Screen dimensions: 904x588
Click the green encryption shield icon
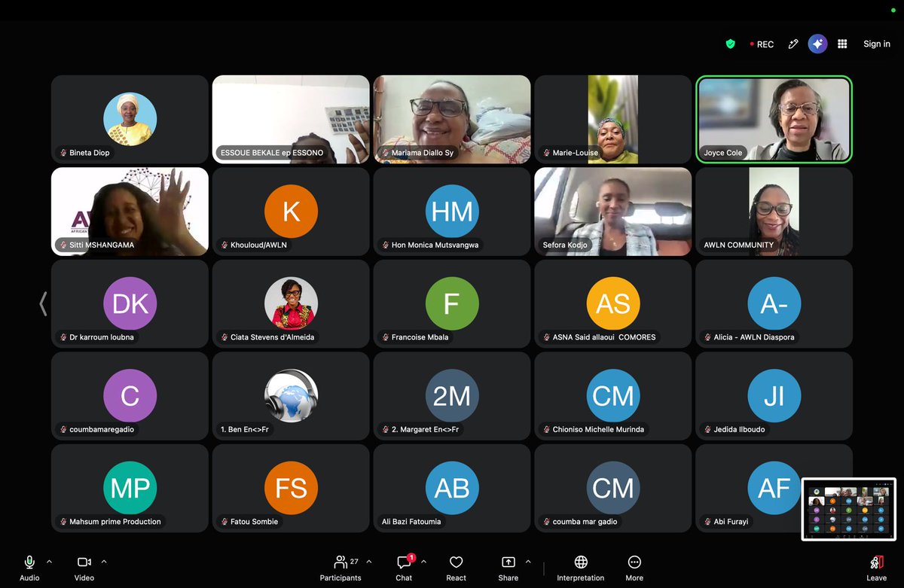point(730,44)
